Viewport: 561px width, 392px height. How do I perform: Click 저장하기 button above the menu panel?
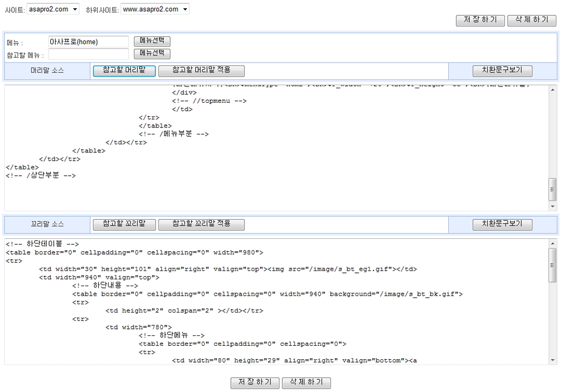(480, 20)
